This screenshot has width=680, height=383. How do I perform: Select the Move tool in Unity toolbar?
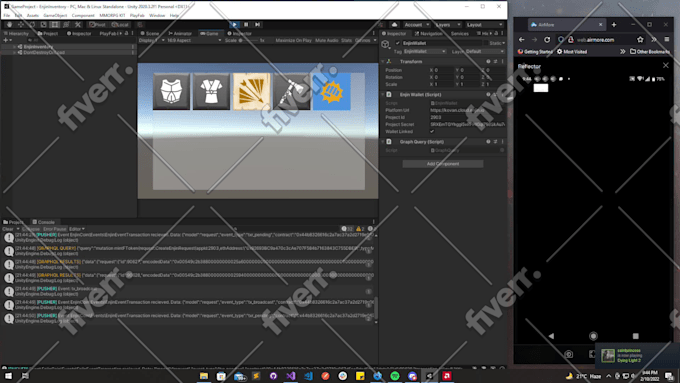pos(21,25)
